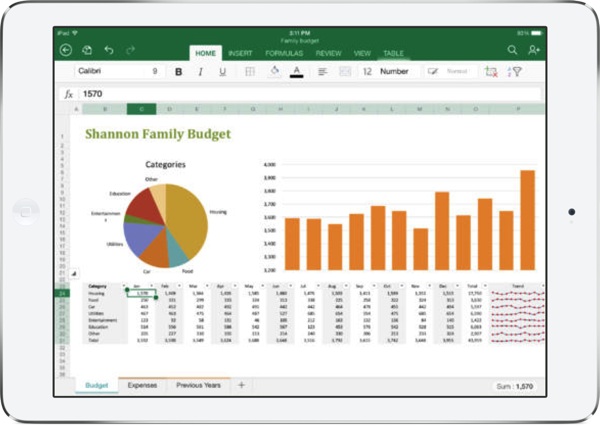Viewport: 600px width, 426px height.
Task: Click the Housing category row label
Action: coord(96,294)
